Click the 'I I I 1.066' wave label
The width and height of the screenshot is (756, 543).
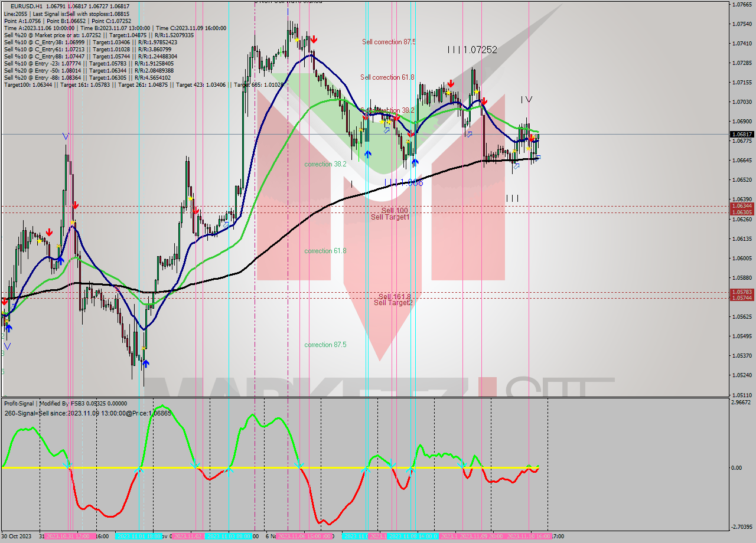(x=403, y=183)
